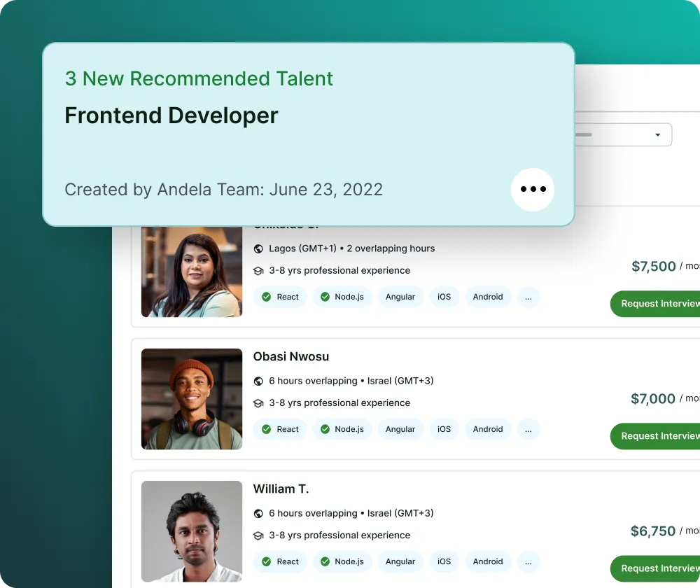
Task: Select verified Node.js tag on William T.
Action: coord(342,561)
